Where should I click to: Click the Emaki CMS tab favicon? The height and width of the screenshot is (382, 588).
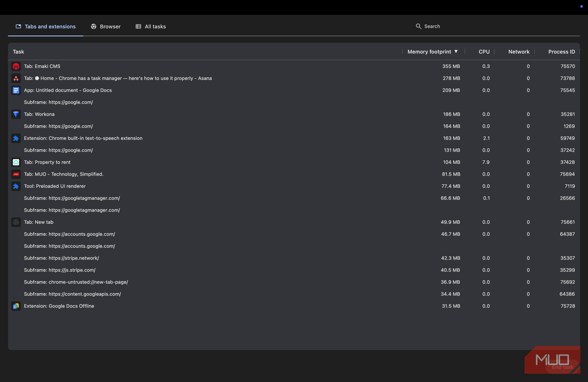[16, 66]
